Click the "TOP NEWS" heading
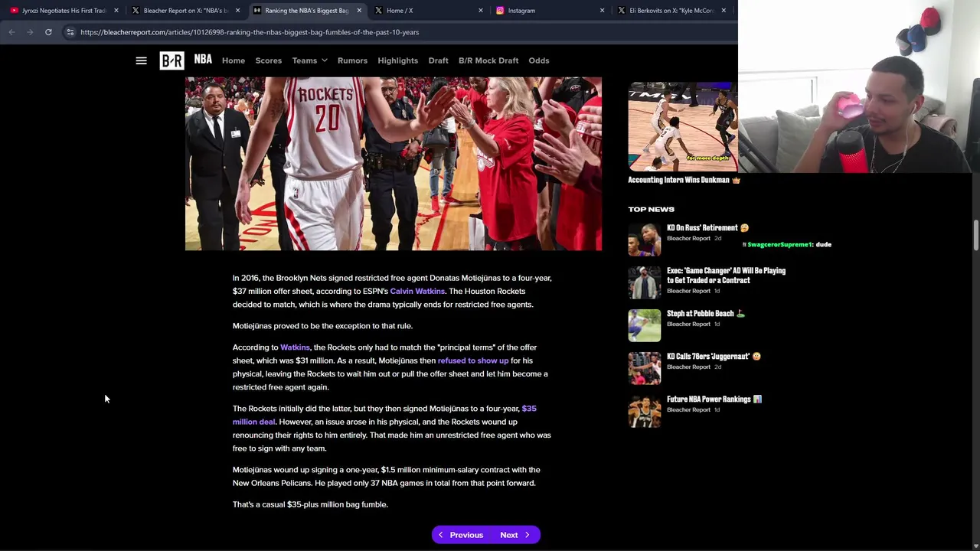Viewport: 980px width, 551px height. pos(652,209)
